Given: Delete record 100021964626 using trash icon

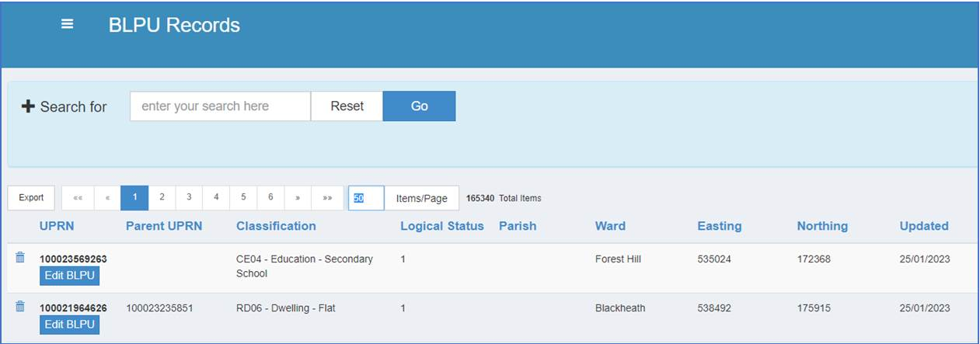Looking at the screenshot, I should [x=20, y=307].
